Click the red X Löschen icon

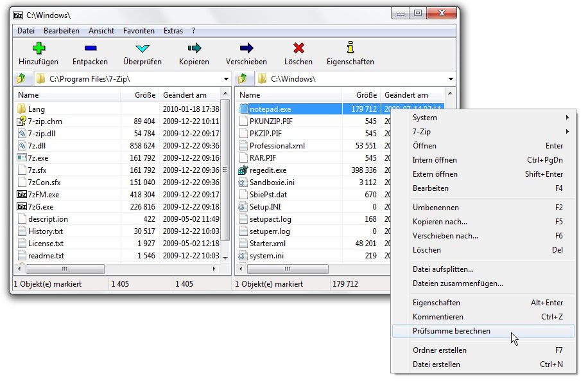298,48
